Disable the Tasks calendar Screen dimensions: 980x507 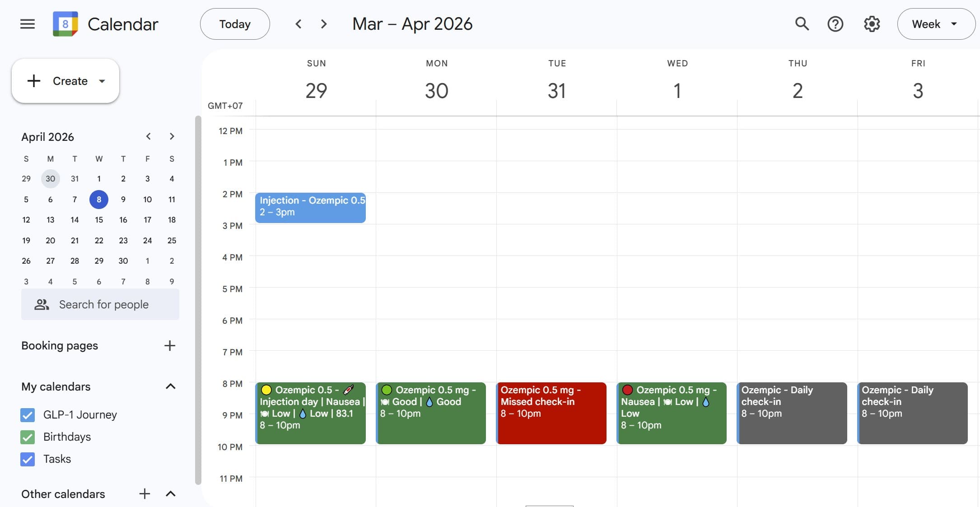27,459
